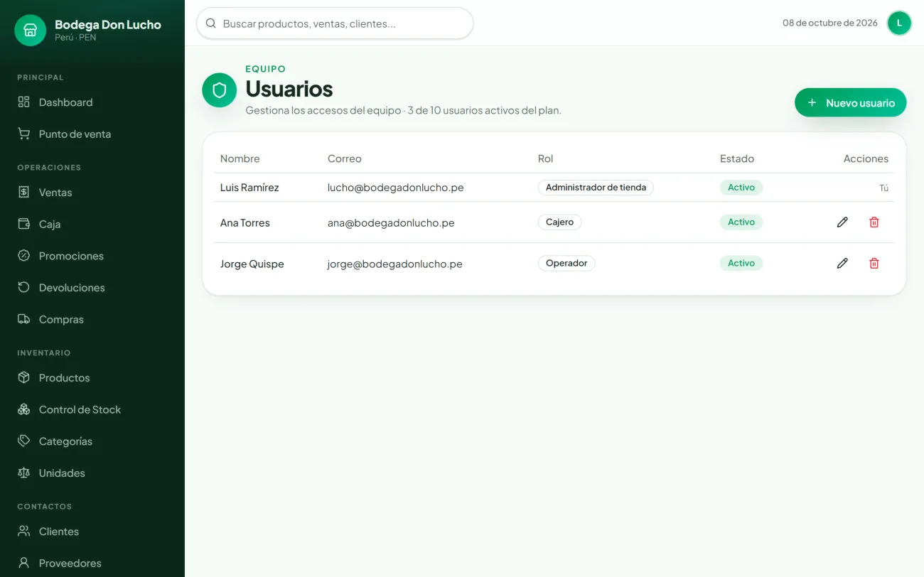Screen dimensions: 924x577
Task: Open the user avatar L in header
Action: [899, 23]
